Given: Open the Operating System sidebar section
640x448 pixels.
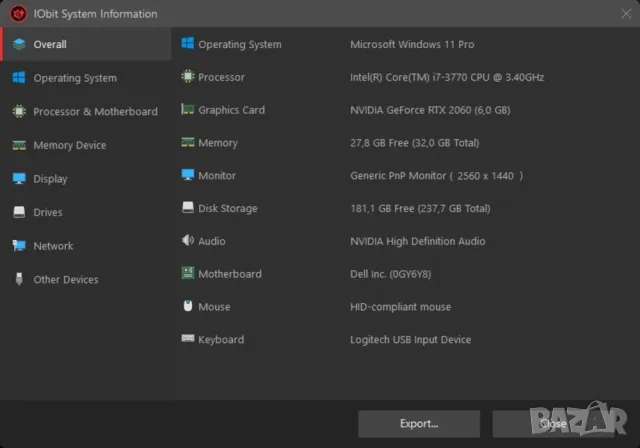Looking at the screenshot, I should (86, 78).
